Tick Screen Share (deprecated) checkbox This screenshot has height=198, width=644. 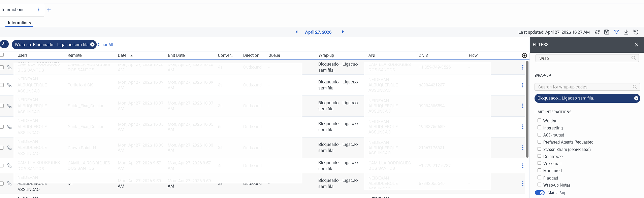pos(539,149)
